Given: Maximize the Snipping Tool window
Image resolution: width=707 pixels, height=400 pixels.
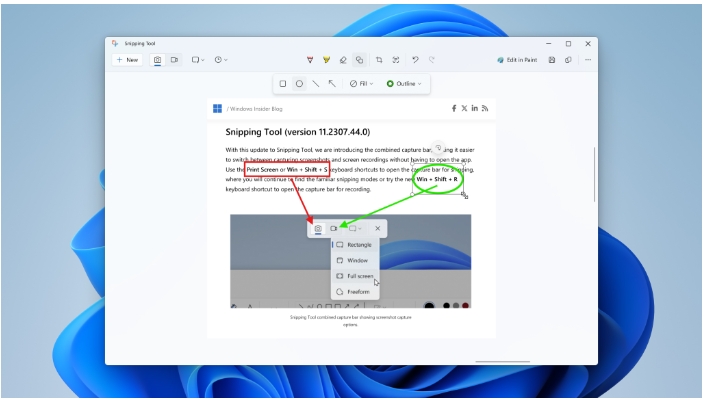Looking at the screenshot, I should (x=568, y=44).
